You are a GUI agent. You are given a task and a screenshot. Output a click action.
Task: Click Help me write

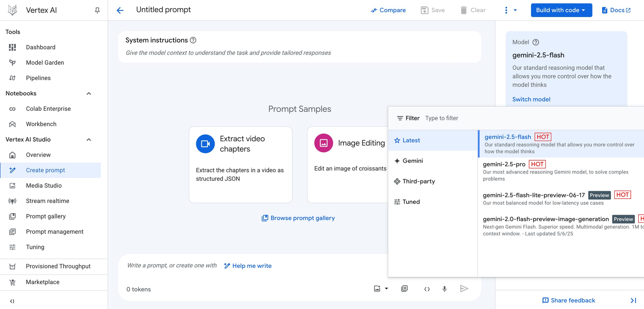click(248, 266)
